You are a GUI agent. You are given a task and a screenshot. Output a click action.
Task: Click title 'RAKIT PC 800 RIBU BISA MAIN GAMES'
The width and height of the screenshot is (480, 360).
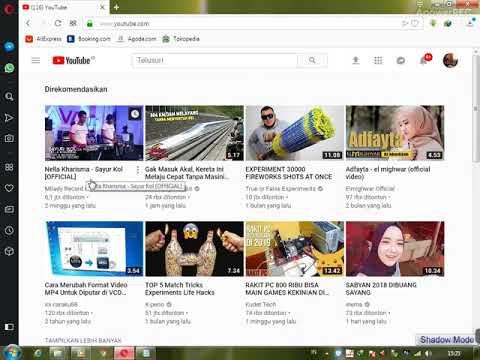coord(287,289)
